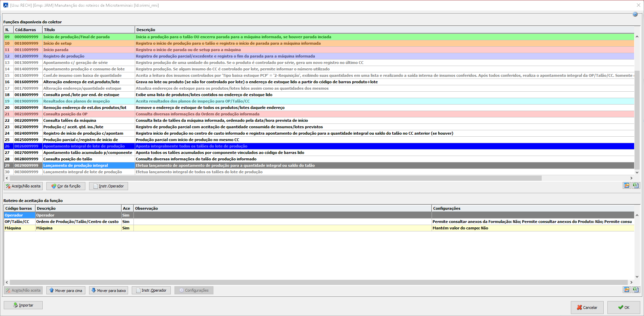This screenshot has height=316, width=644.
Task: Select the row 'Início de produção/Final de parada'
Action: click(x=319, y=37)
